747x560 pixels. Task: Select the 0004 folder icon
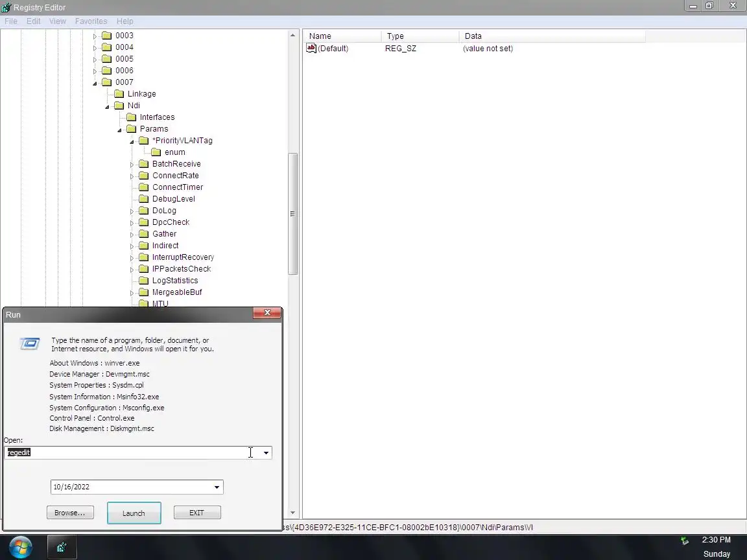point(107,47)
